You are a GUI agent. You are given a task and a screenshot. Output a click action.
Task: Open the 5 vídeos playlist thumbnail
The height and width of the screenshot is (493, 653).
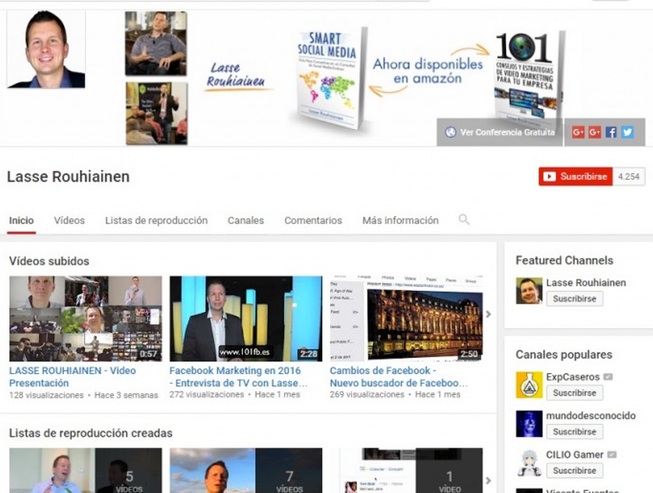[85, 471]
